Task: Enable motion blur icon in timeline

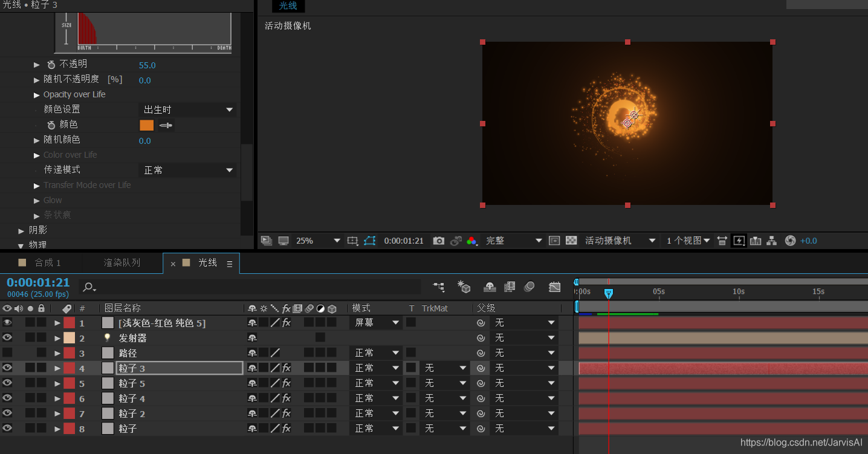Action: [530, 287]
